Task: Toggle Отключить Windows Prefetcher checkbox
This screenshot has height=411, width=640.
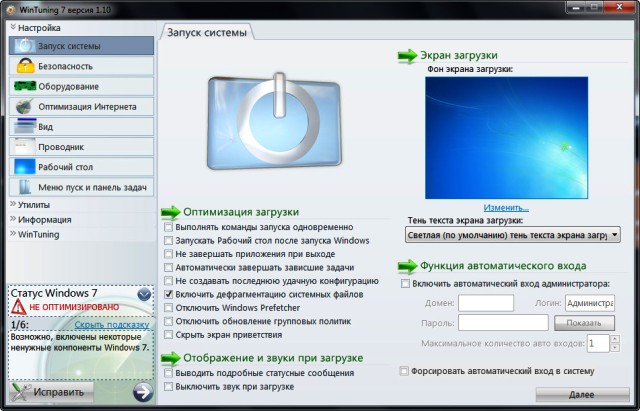Action: pos(169,308)
